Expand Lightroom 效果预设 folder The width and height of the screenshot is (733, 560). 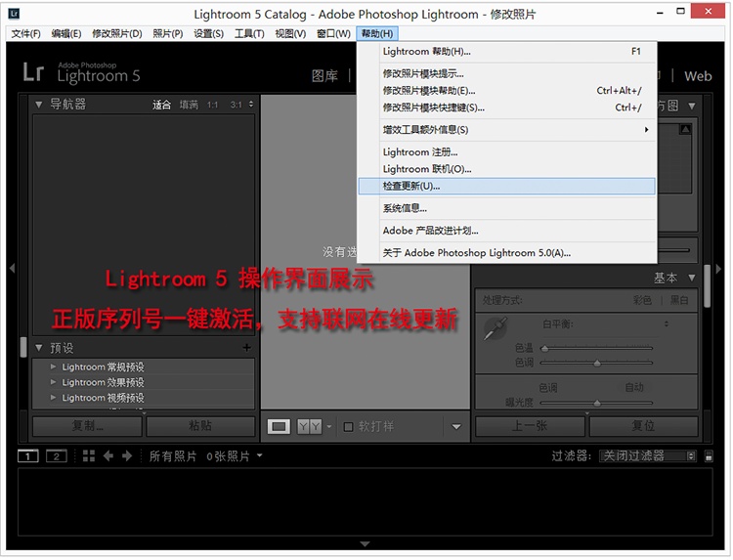pos(54,382)
